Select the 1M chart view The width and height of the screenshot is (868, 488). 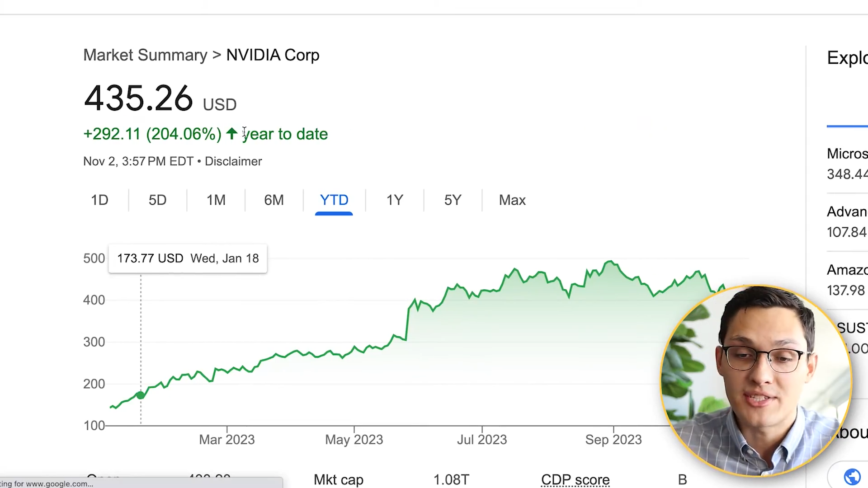216,200
